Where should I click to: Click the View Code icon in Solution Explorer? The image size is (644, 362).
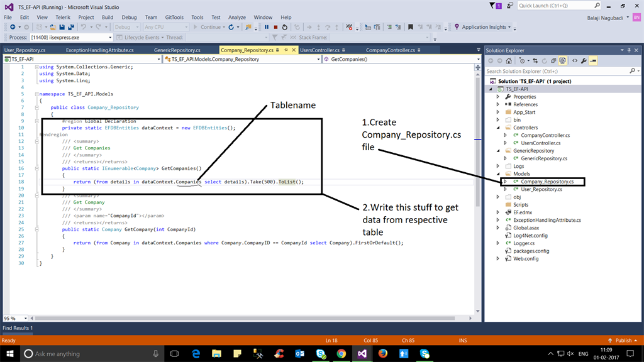(x=574, y=61)
